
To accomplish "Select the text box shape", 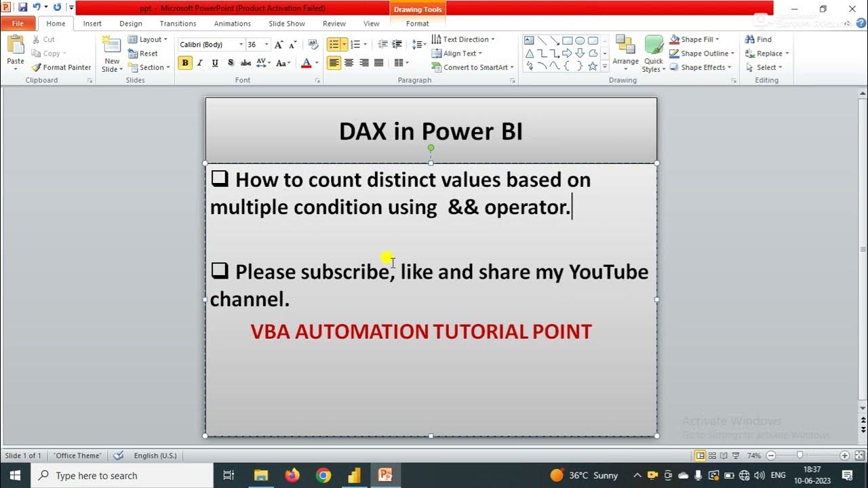I will [x=529, y=41].
